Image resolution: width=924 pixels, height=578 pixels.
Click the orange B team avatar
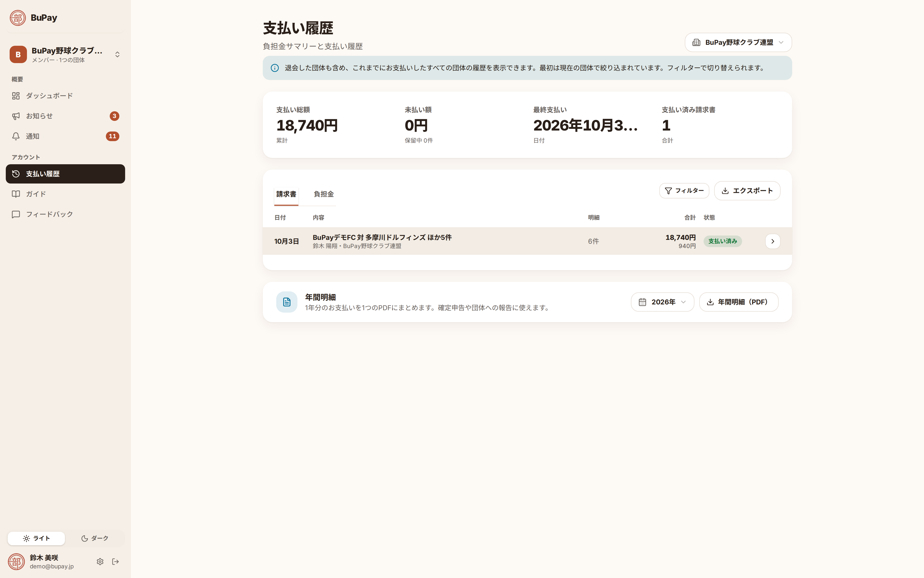18,54
